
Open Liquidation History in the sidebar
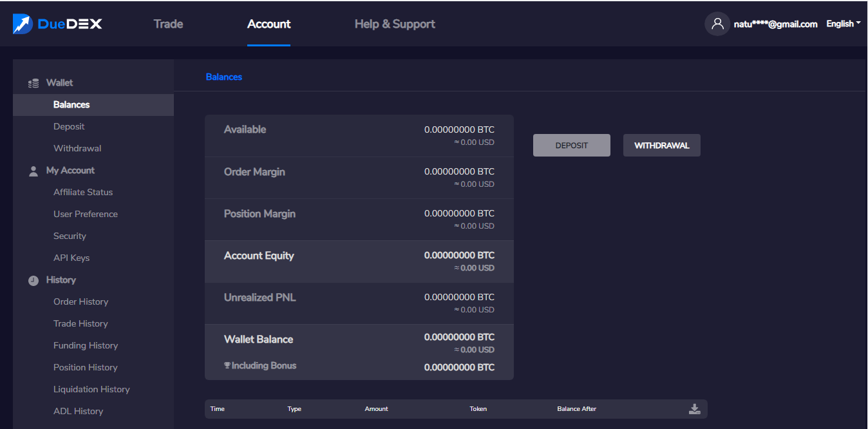click(91, 390)
